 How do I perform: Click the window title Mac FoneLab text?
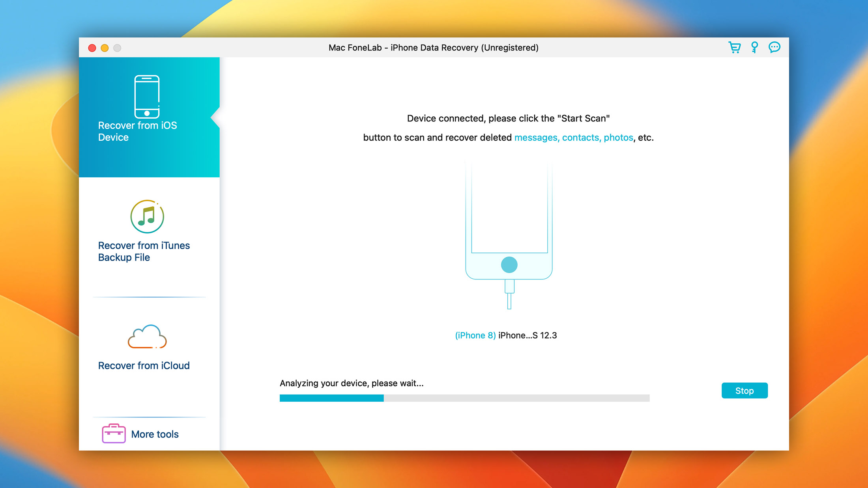click(433, 48)
